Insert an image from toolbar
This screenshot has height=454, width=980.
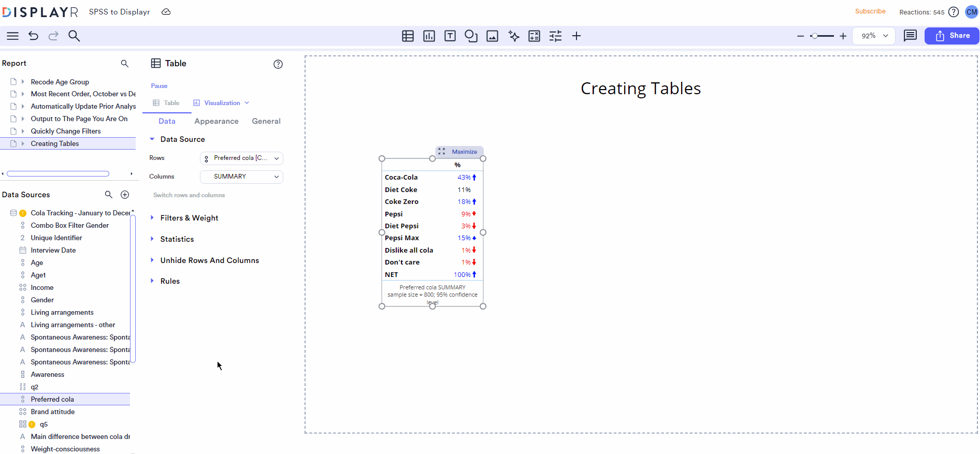(x=492, y=36)
